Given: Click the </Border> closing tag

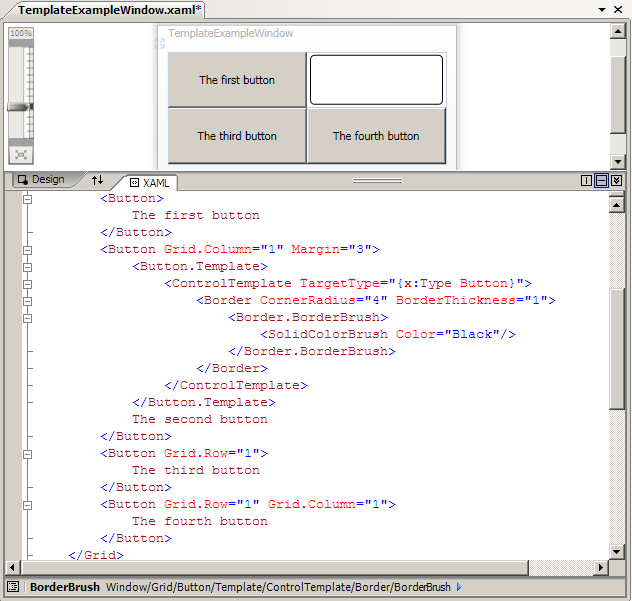Looking at the screenshot, I should (232, 368).
